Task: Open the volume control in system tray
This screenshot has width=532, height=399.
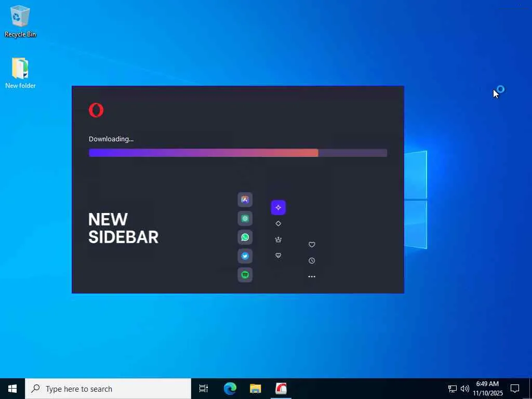Action: click(x=464, y=389)
